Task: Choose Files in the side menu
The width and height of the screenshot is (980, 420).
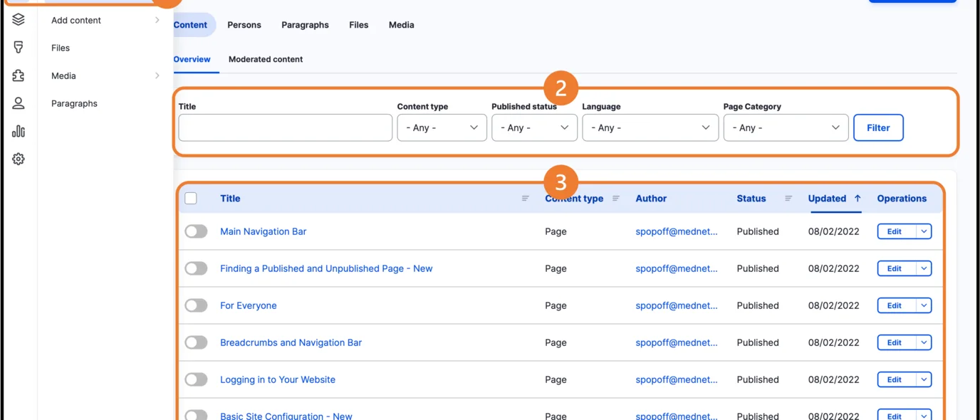Action: click(61, 48)
